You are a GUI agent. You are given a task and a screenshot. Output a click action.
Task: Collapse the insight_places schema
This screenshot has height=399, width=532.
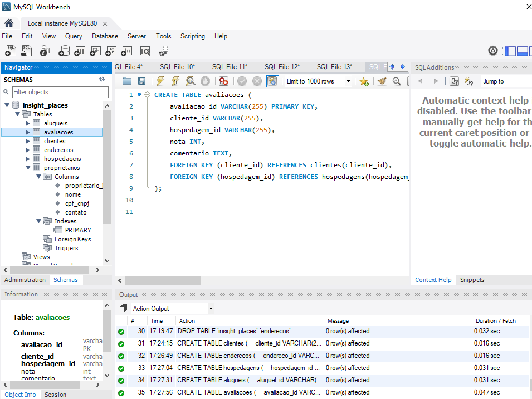tap(7, 105)
